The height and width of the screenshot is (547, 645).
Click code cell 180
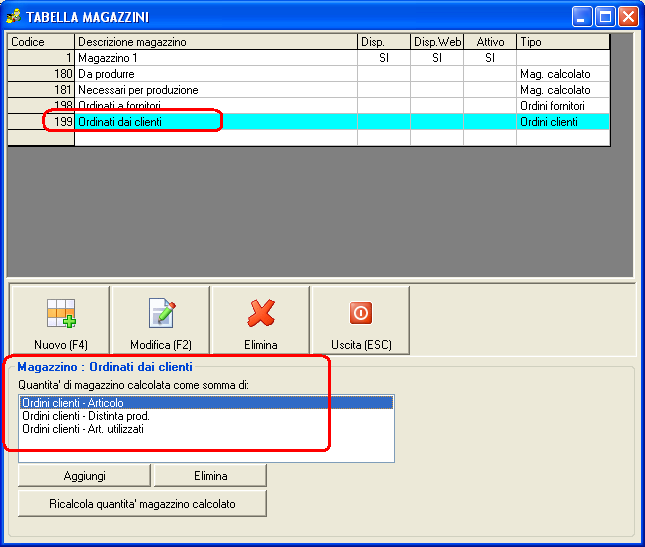[x=41, y=74]
